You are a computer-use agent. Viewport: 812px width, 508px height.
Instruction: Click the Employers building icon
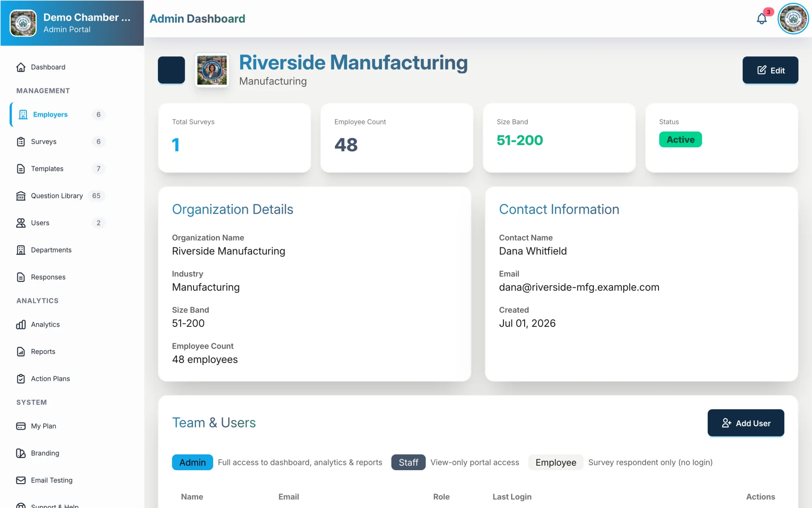[x=23, y=115]
